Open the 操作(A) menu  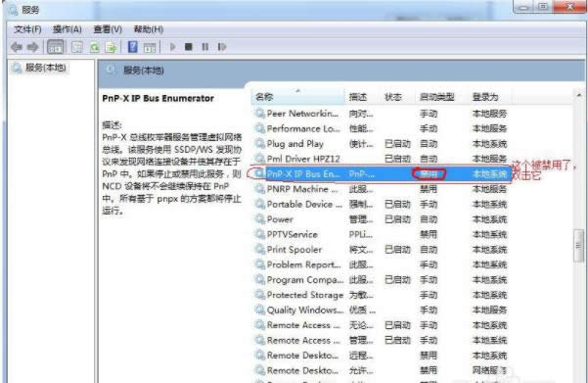[x=68, y=29]
